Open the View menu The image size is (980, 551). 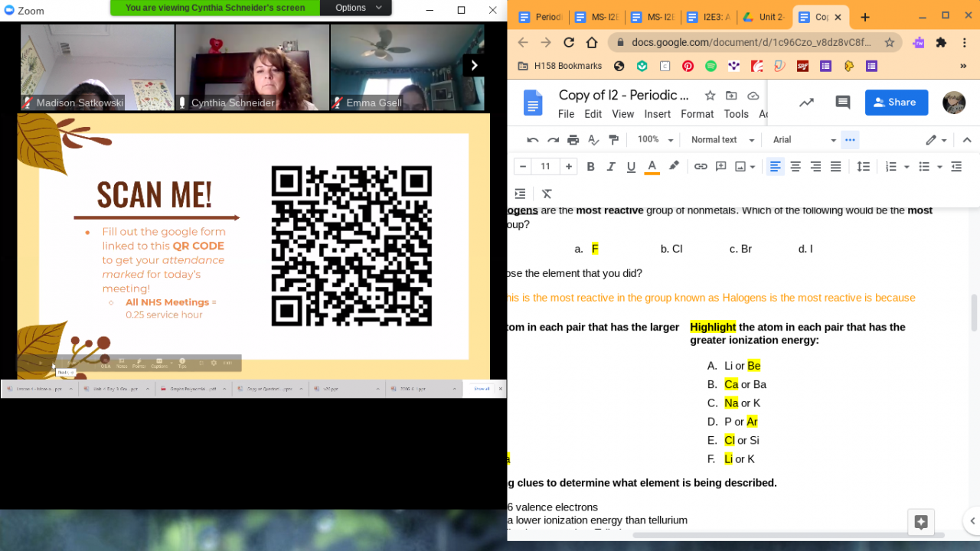coord(623,114)
